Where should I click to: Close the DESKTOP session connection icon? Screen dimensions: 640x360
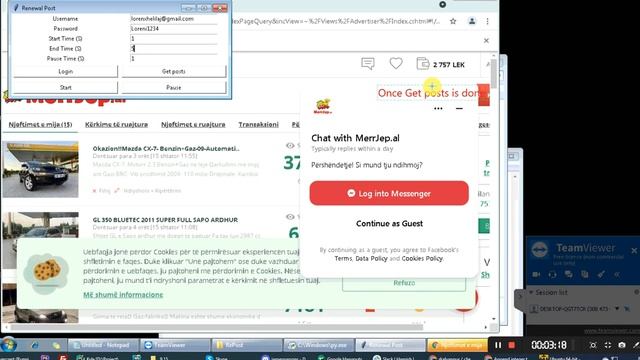point(627,309)
